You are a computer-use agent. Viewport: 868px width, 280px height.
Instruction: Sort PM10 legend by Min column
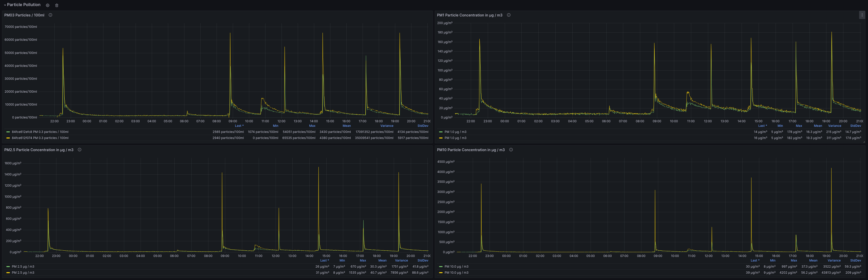[x=773, y=261]
